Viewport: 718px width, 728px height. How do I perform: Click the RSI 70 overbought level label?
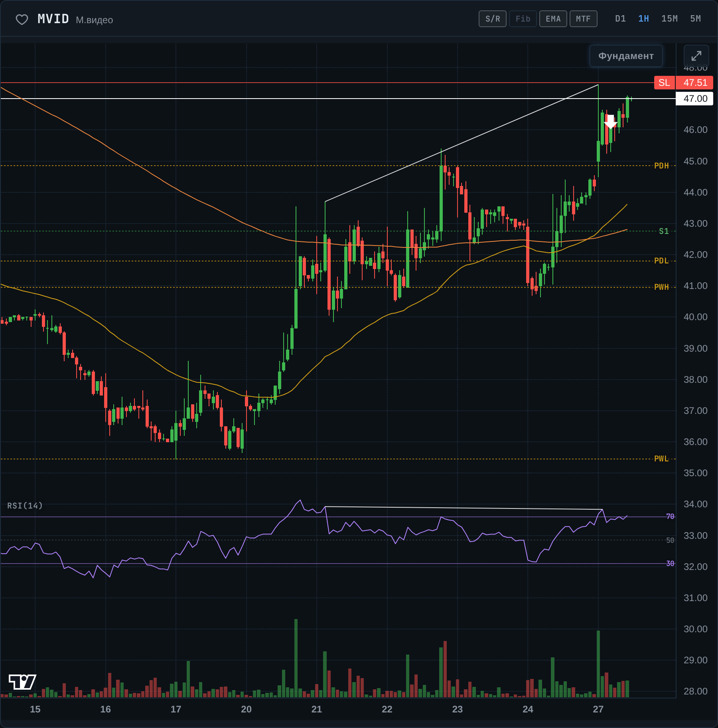(670, 516)
